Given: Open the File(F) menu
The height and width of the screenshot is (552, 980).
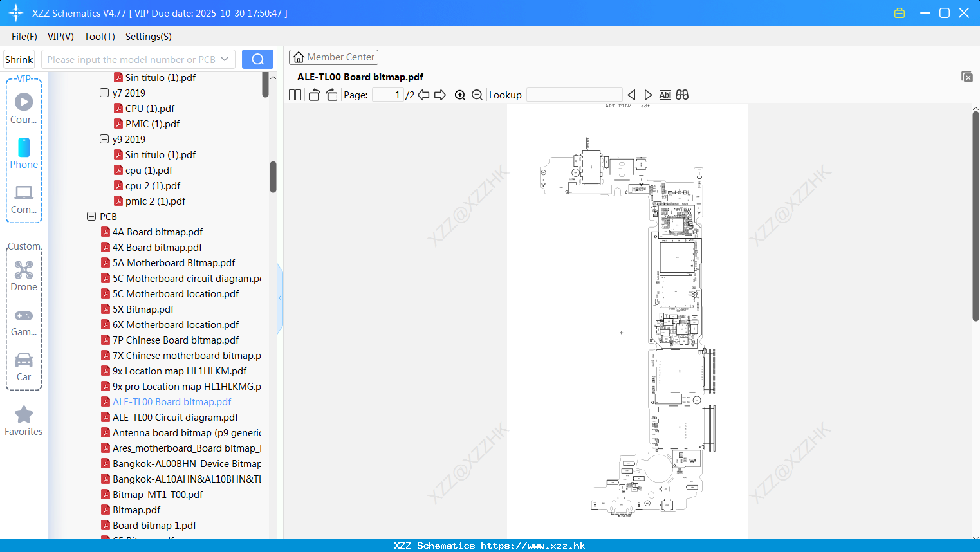Looking at the screenshot, I should (24, 37).
